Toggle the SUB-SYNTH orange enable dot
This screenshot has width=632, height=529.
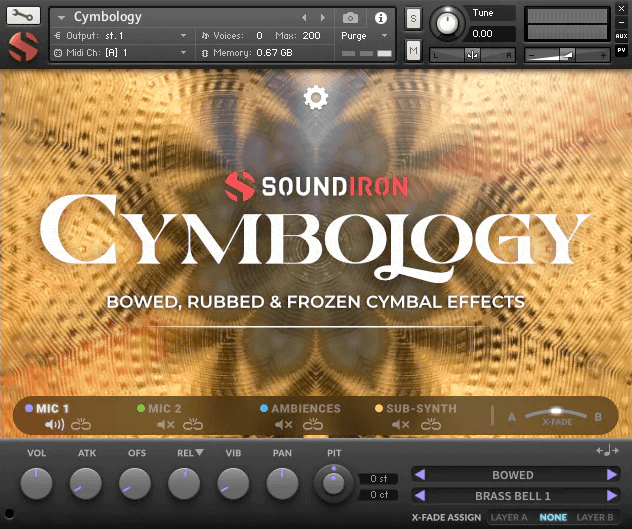[x=379, y=408]
